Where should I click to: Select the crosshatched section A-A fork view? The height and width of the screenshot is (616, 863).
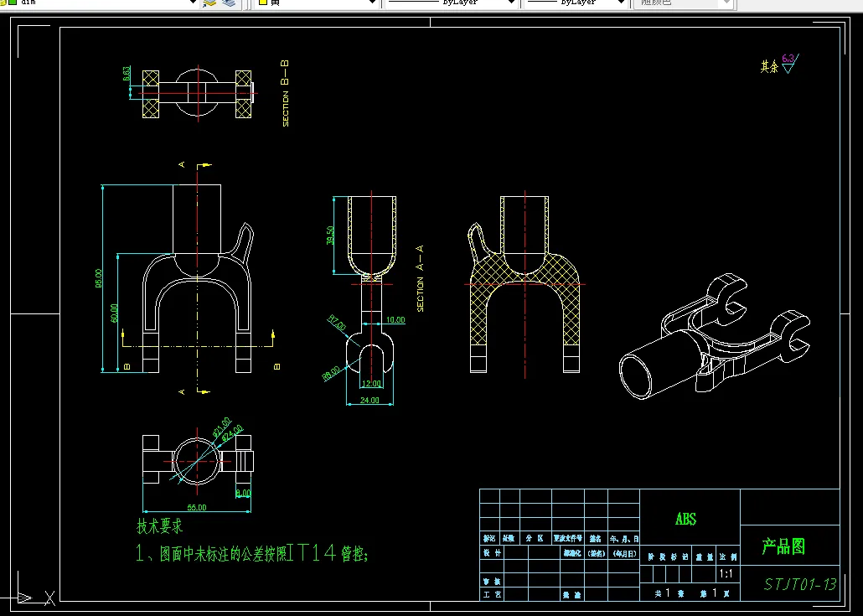525,285
